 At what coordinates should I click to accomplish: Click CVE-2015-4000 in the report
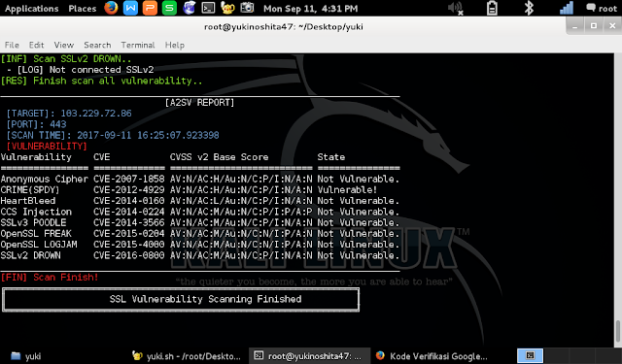(x=129, y=245)
